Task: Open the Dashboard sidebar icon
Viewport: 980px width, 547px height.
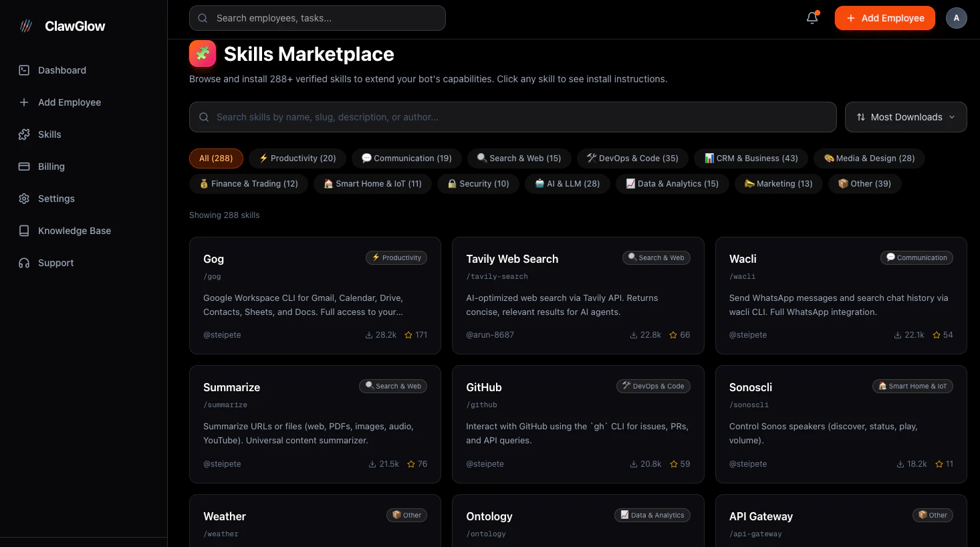Action: coord(24,70)
